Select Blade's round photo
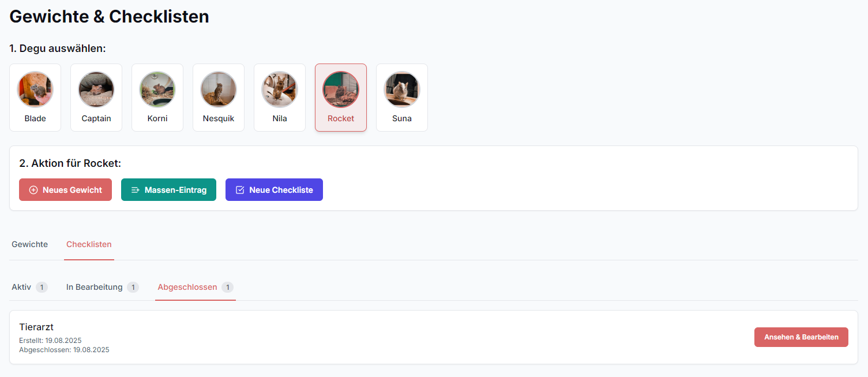The width and height of the screenshot is (868, 377). [x=35, y=89]
